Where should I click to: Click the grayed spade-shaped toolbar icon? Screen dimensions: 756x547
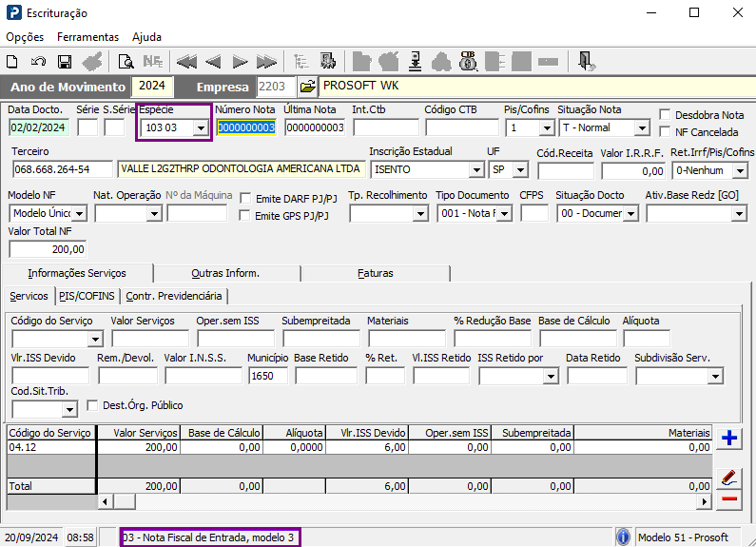pyautogui.click(x=441, y=62)
